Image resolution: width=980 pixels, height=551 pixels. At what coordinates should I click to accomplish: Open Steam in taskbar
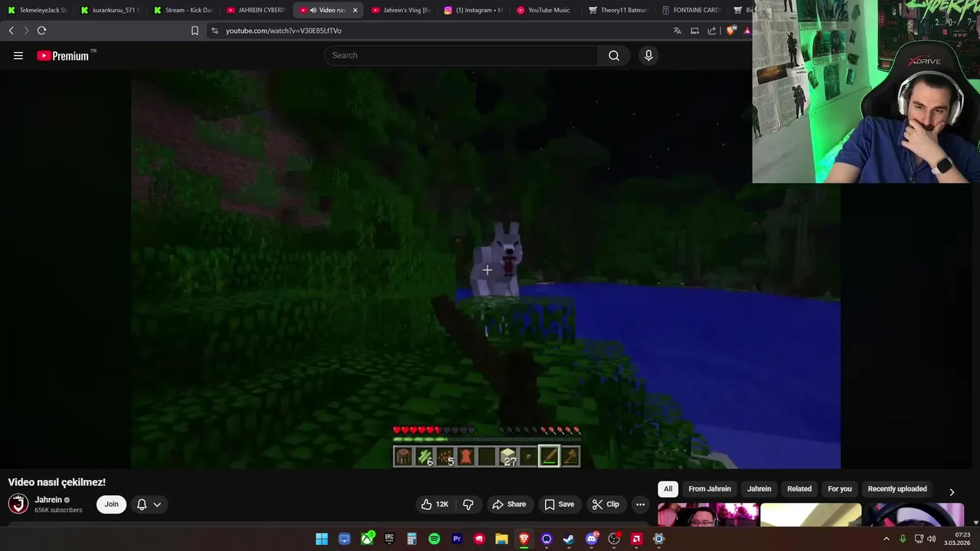(x=569, y=539)
